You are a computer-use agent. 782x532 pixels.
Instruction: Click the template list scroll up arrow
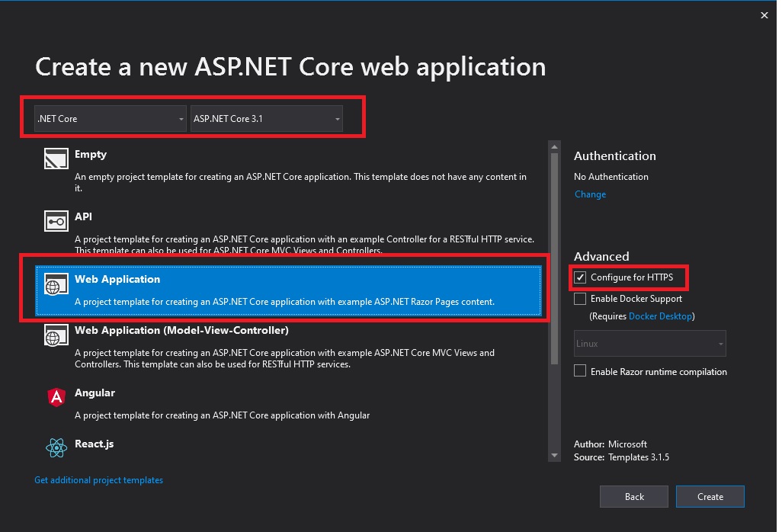click(554, 147)
